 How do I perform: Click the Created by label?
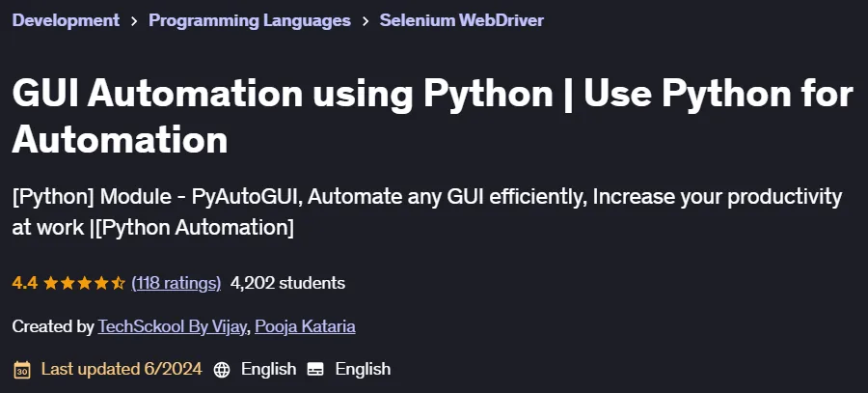[x=53, y=326]
